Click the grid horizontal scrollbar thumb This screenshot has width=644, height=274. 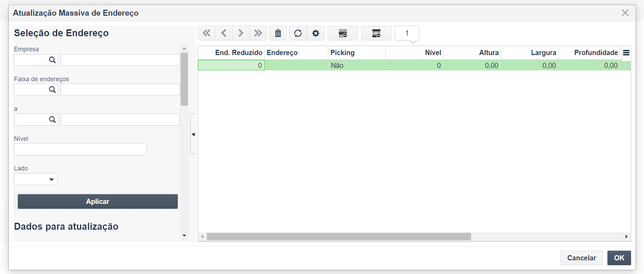click(339, 236)
